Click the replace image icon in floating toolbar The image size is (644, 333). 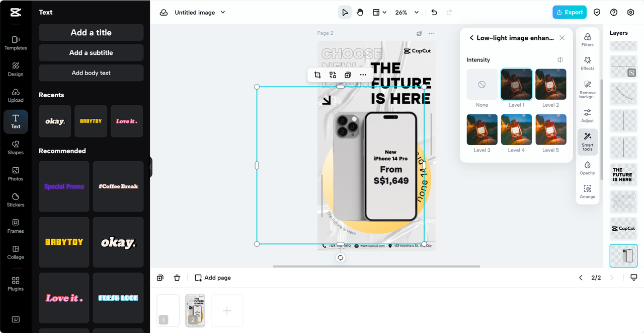pyautogui.click(x=333, y=75)
